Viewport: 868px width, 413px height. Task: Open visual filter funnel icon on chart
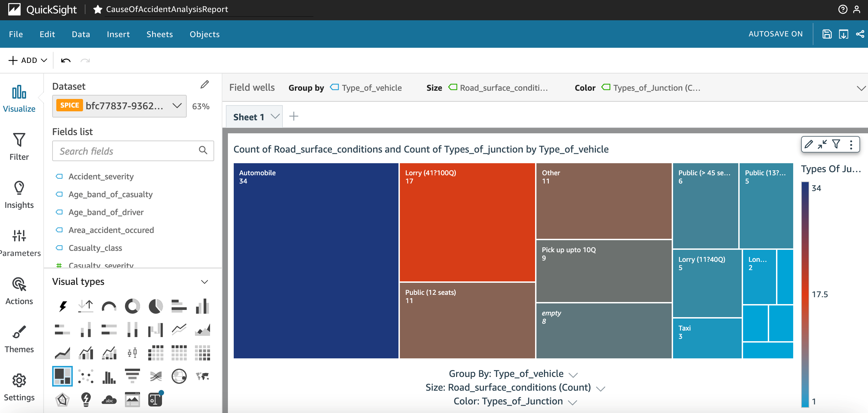pyautogui.click(x=836, y=144)
